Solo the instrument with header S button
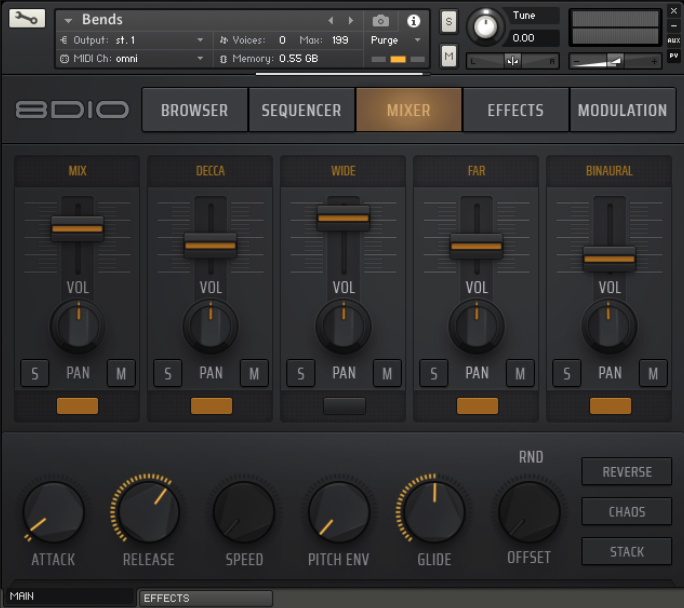Screen dimensions: 684x608 point(449,21)
